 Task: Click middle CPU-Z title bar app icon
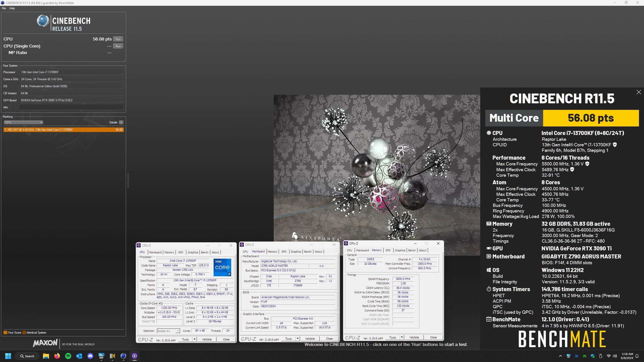[242, 245]
